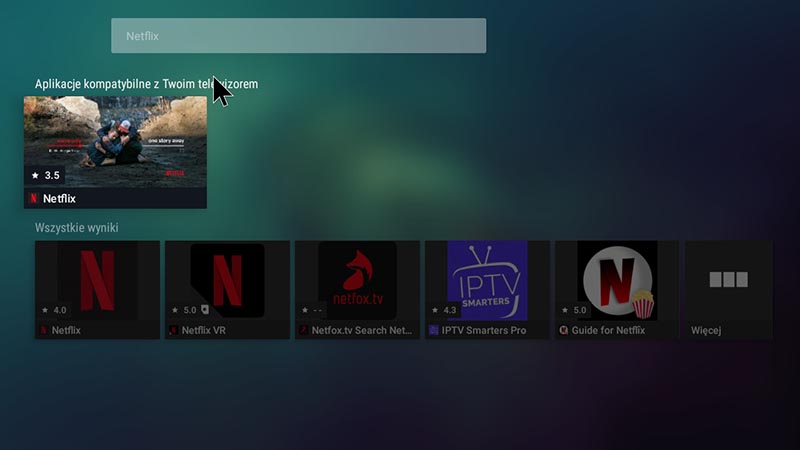
Task: Click the three-squares More icon
Action: (729, 280)
